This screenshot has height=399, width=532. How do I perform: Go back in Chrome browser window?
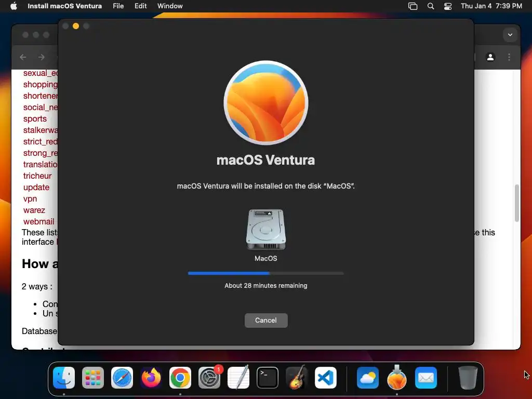coord(23,57)
